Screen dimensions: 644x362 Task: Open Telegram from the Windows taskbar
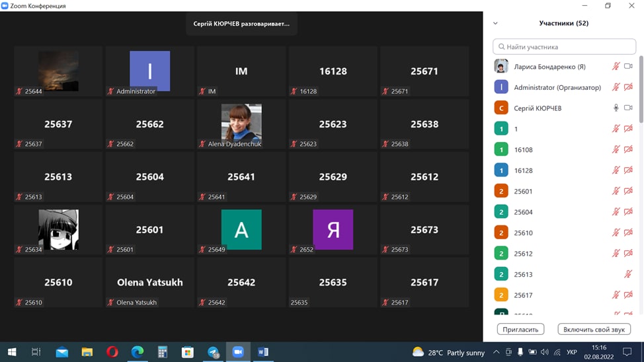213,352
